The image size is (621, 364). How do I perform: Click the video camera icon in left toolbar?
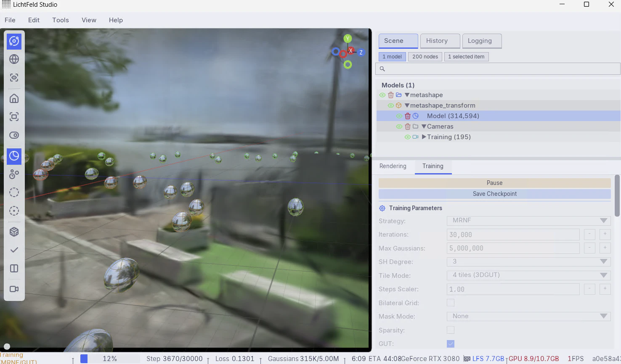click(14, 289)
